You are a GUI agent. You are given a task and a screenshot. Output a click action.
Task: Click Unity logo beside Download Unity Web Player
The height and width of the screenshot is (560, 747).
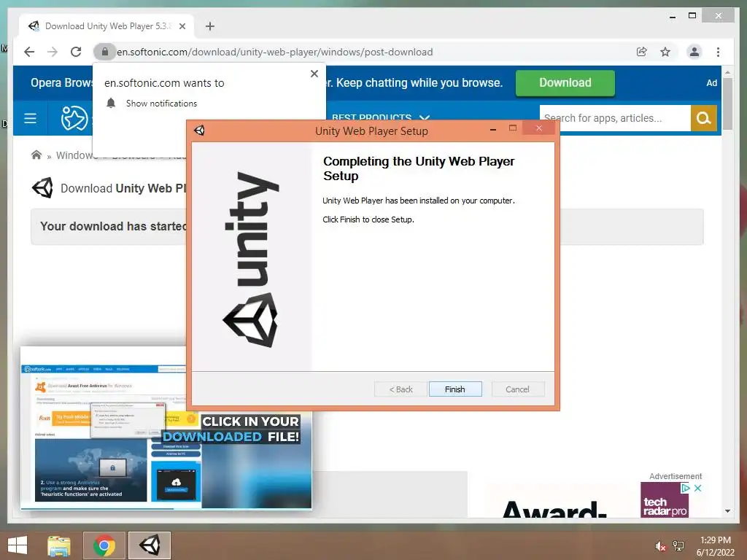pyautogui.click(x=42, y=188)
